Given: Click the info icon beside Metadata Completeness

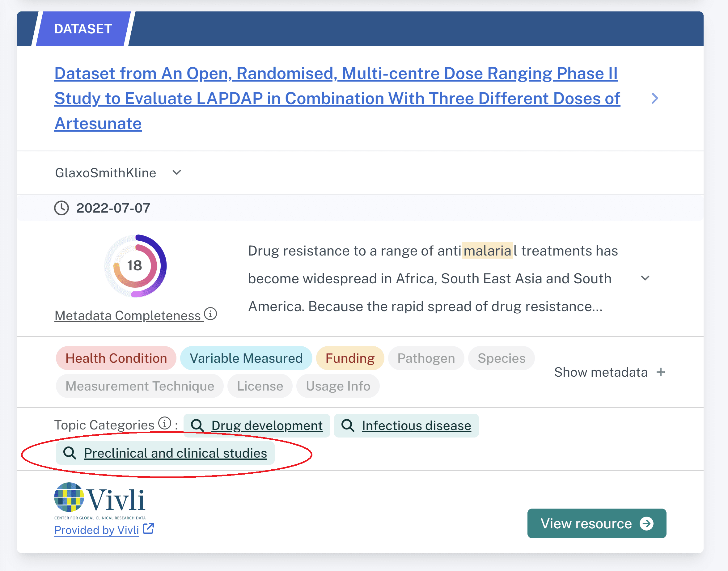Looking at the screenshot, I should pyautogui.click(x=210, y=314).
